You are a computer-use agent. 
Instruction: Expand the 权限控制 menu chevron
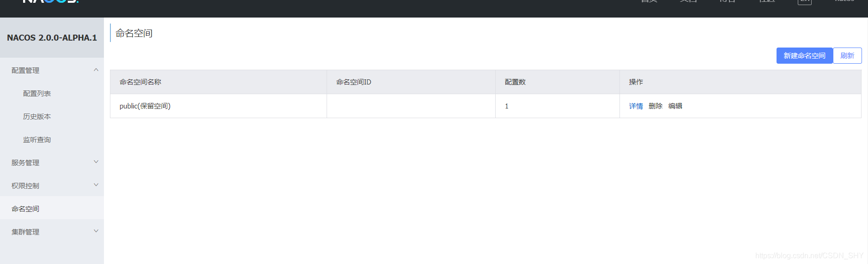(x=96, y=185)
